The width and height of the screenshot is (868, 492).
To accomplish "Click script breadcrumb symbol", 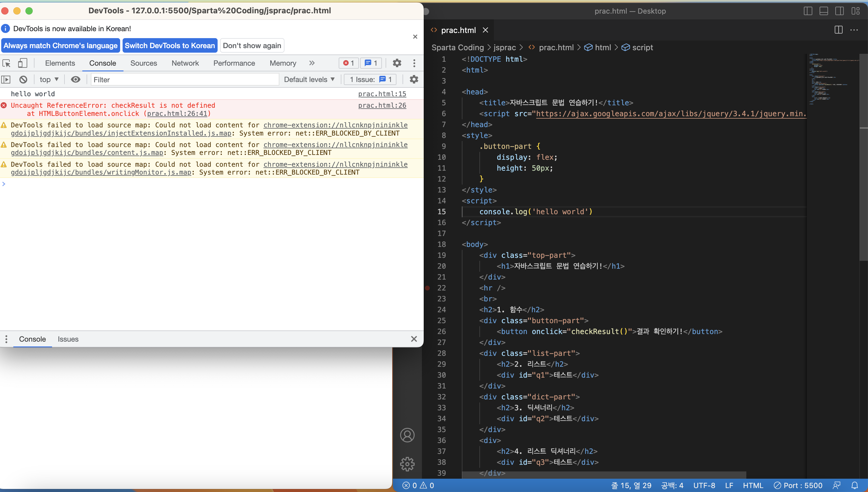I will pyautogui.click(x=637, y=48).
